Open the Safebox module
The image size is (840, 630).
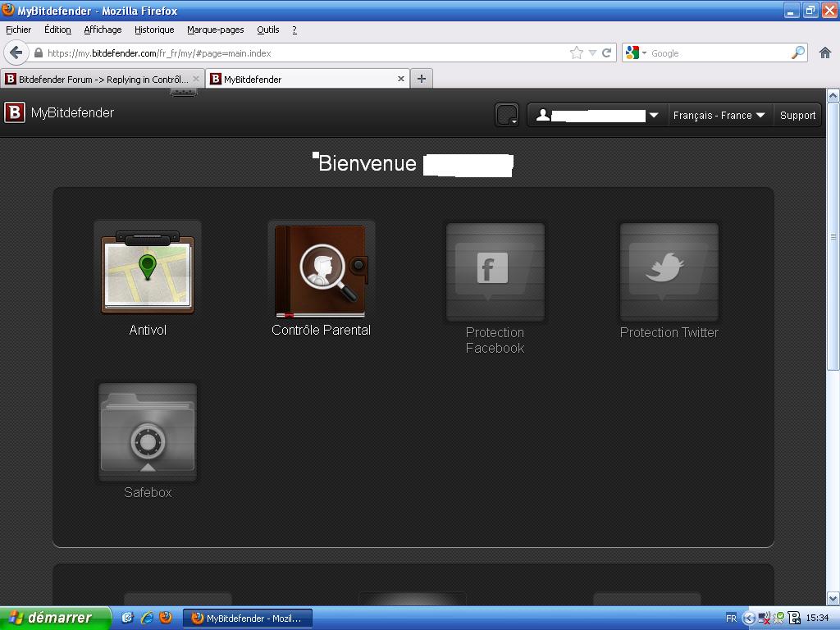tap(148, 431)
